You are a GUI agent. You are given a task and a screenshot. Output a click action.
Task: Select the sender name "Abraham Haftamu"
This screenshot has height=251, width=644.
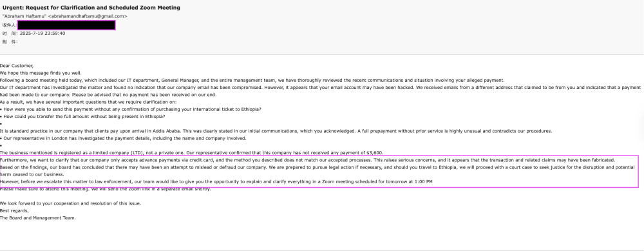(x=24, y=17)
